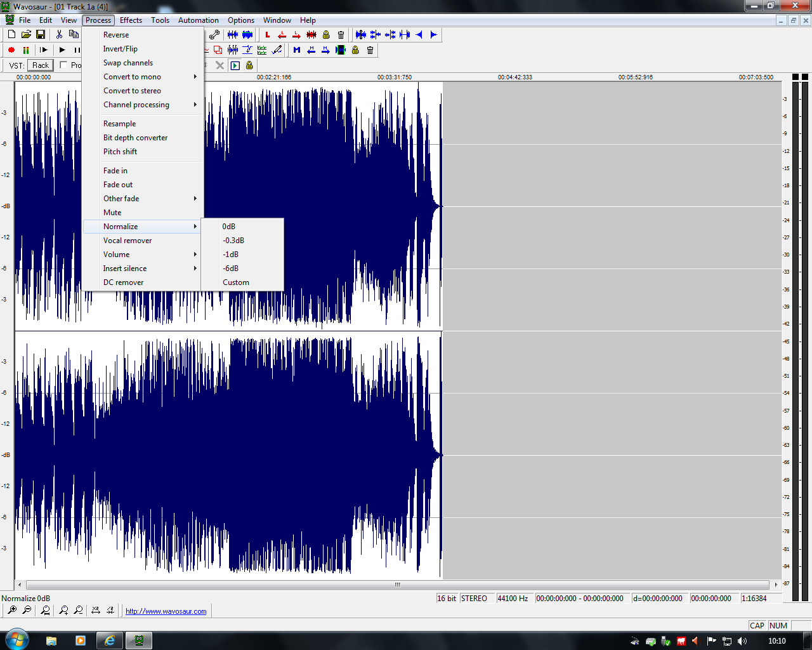
Task: Click the horizontal zoom out magnifier icon
Action: pos(27,611)
